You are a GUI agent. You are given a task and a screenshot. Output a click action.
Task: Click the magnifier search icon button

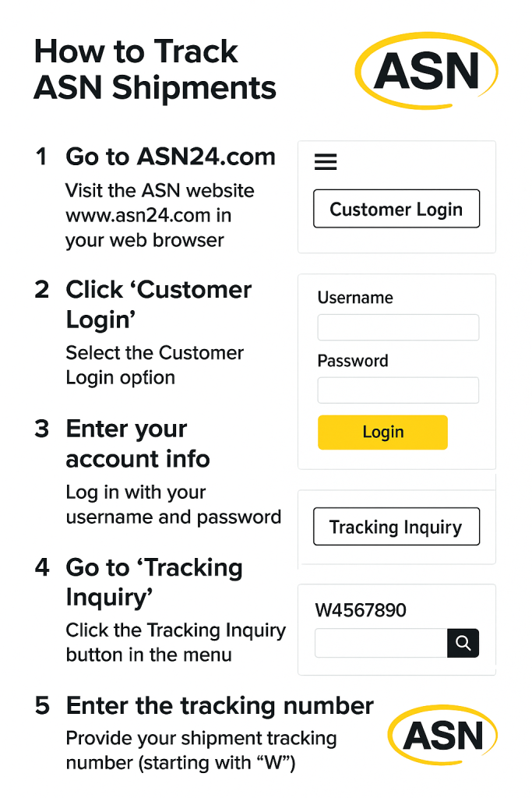463,643
